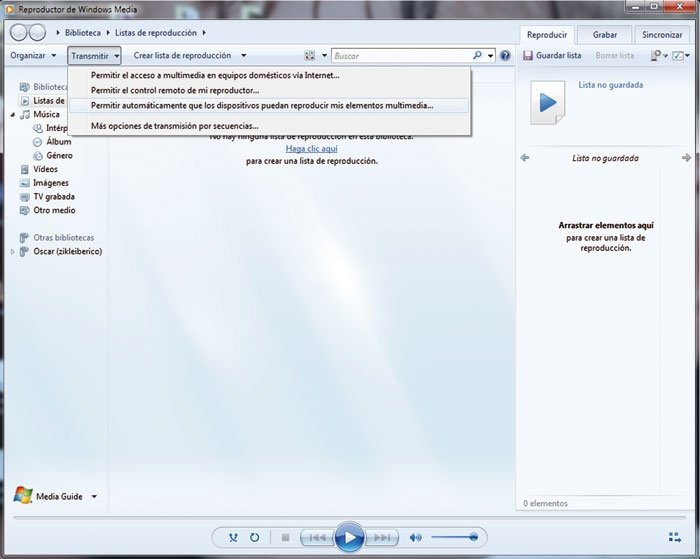Image resolution: width=700 pixels, height=559 pixels.
Task: Switch to Now Playing mode icon
Action: [675, 537]
